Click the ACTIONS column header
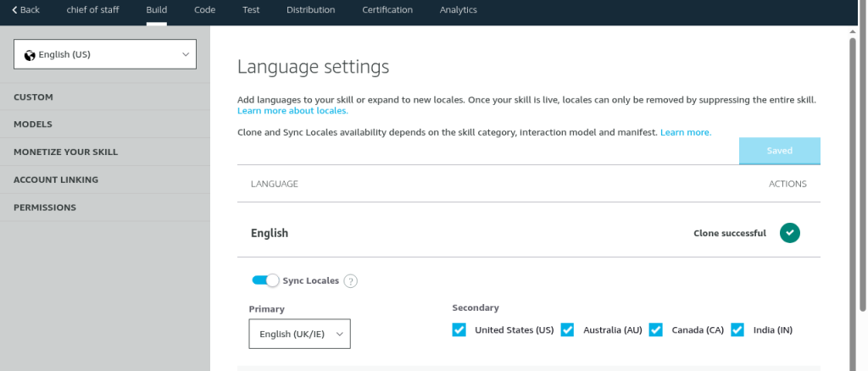 [x=787, y=184]
